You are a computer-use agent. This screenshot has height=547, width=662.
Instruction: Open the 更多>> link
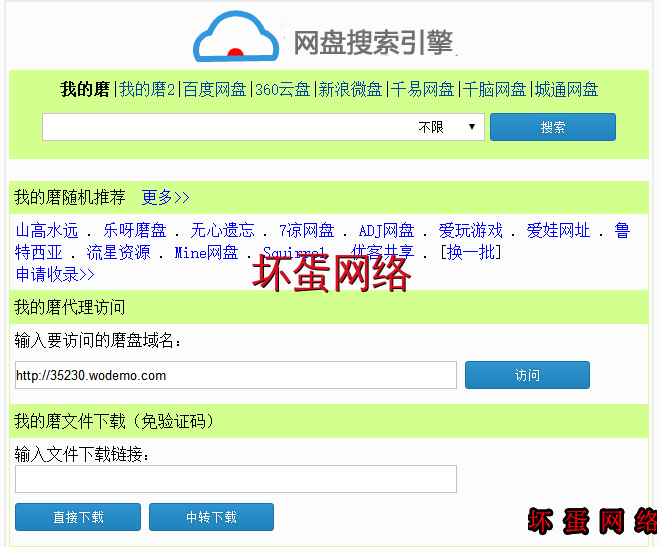tap(166, 197)
